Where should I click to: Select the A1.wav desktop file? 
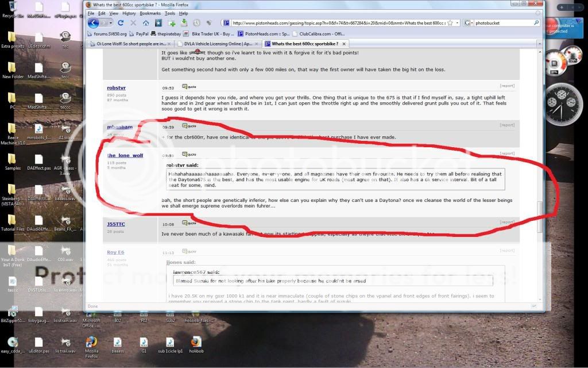tap(65, 132)
